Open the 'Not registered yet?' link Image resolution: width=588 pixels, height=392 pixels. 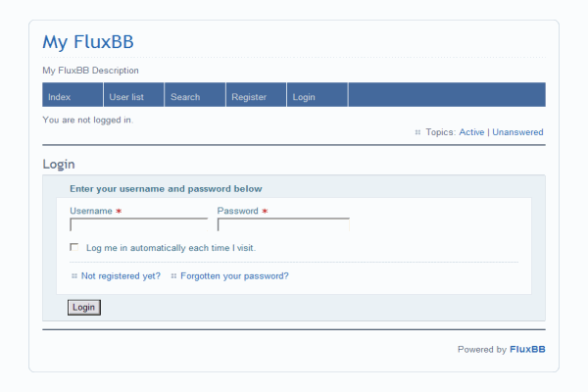121,276
